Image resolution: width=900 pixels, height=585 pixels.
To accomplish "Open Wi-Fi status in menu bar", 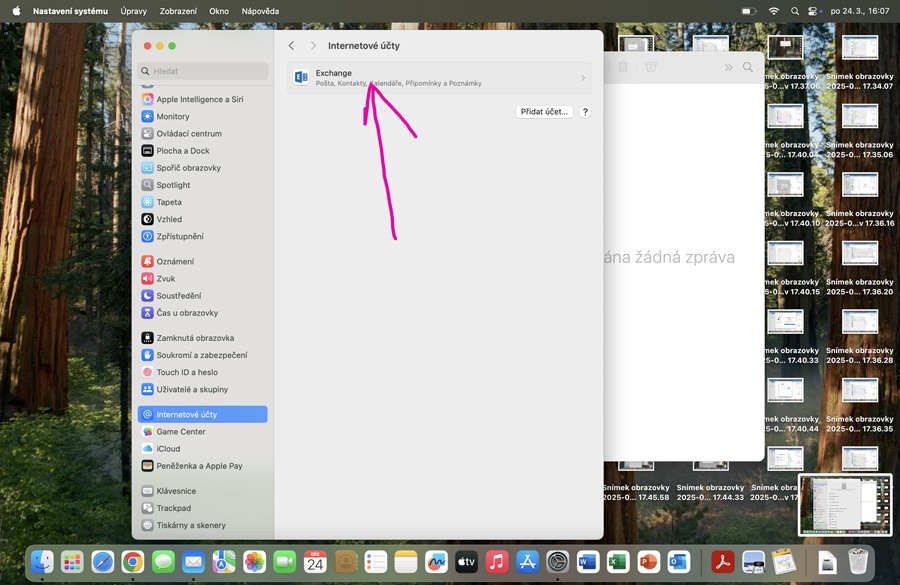I will click(773, 11).
